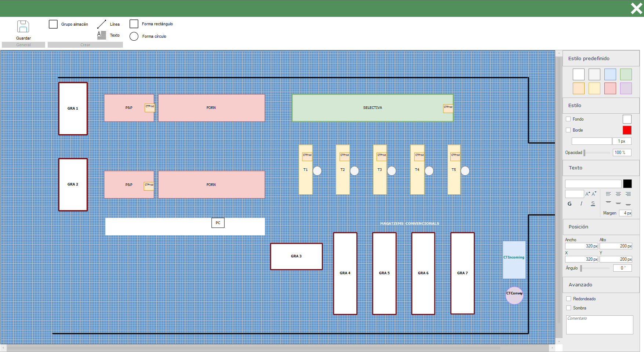Image resolution: width=644 pixels, height=352 pixels.
Task: Check the Redondeado option
Action: click(569, 299)
